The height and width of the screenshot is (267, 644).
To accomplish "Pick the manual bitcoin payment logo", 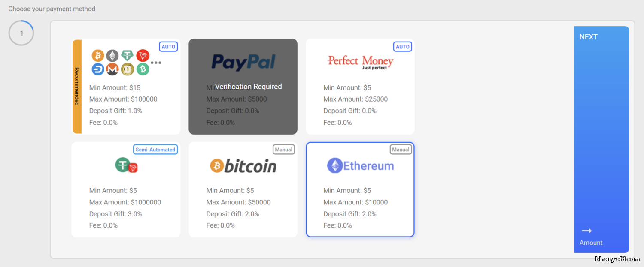I will tap(243, 166).
